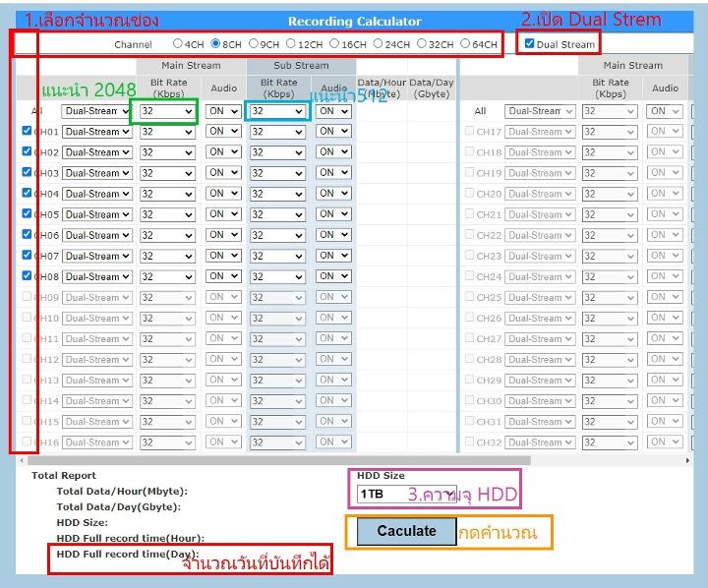This screenshot has height=588, width=708.
Task: Click the right scroll arrow of the table
Action: click(687, 460)
